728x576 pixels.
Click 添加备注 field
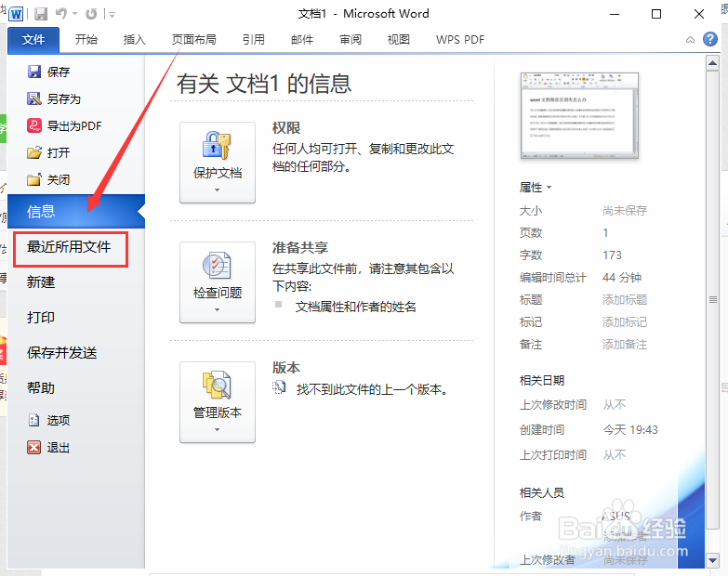(x=625, y=344)
